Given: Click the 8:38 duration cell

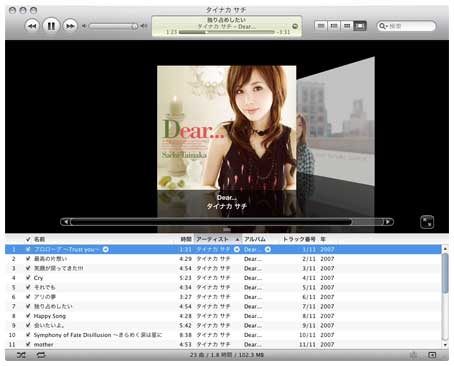Looking at the screenshot, I should (x=186, y=335).
